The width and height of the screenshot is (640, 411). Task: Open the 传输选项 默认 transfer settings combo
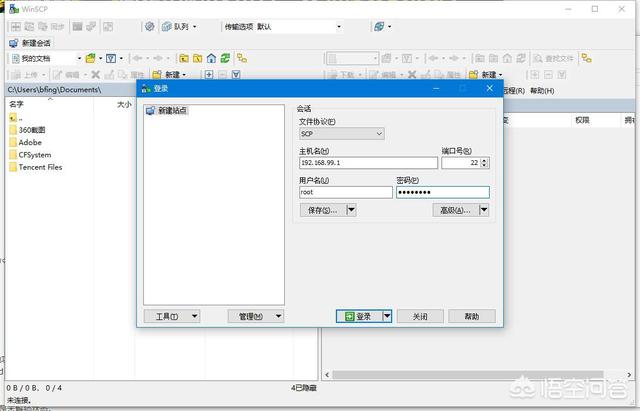282,27
